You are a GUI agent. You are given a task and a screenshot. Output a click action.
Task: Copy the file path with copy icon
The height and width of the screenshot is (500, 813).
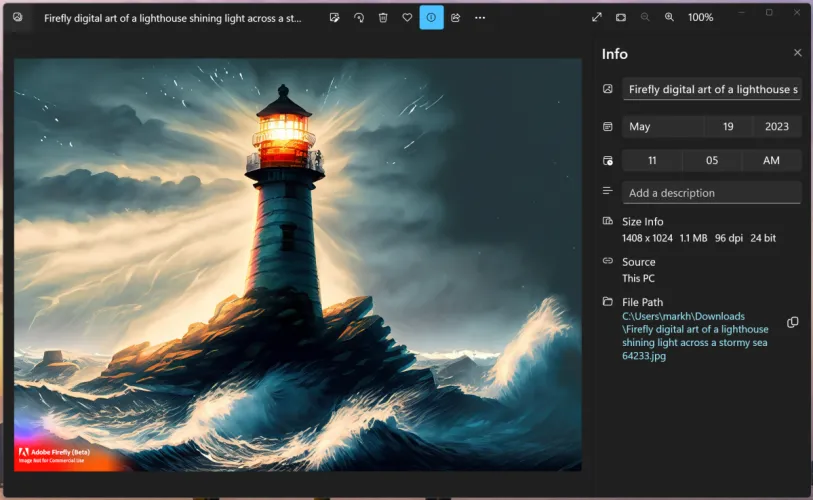tap(793, 322)
